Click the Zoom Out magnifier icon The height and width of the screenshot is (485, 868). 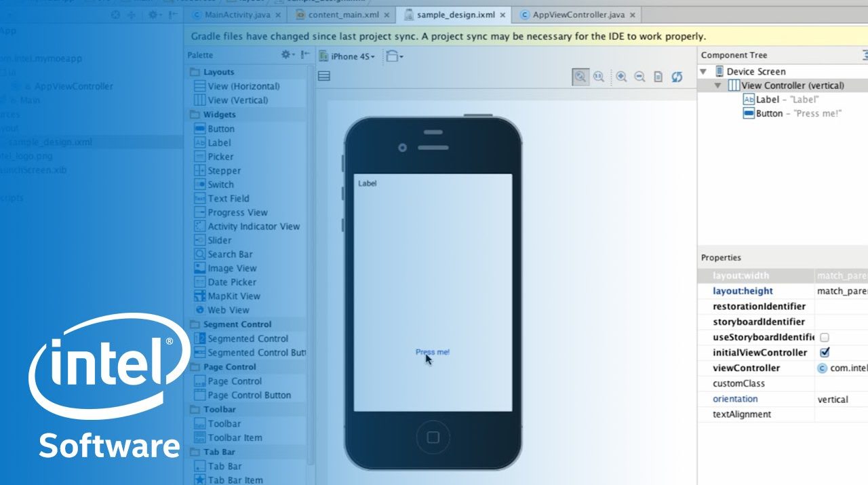pos(639,77)
